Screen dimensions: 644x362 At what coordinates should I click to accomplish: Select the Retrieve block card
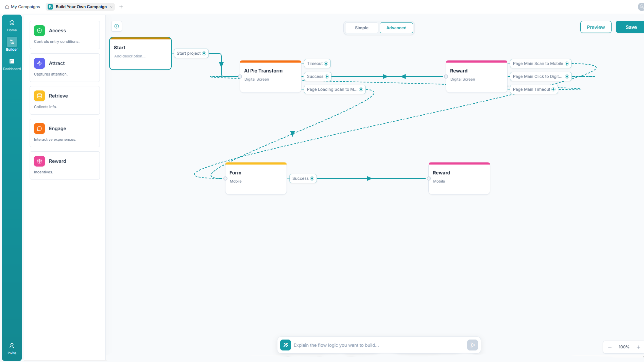65,100
